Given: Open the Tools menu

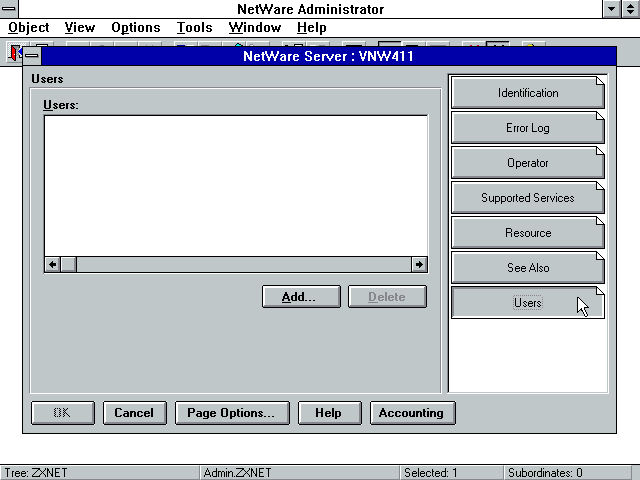Looking at the screenshot, I should click(x=194, y=28).
